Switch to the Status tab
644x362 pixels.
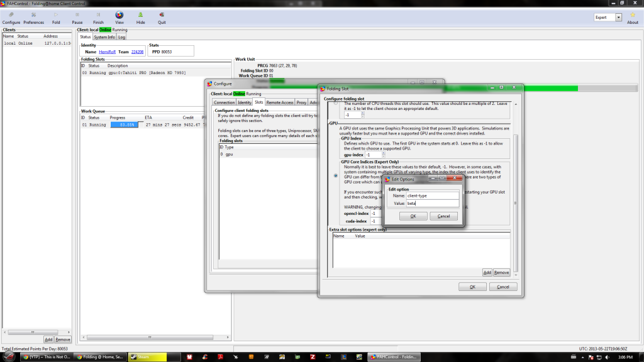point(85,37)
